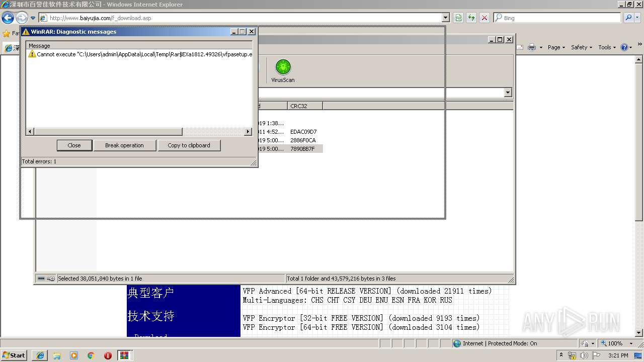Open the IE zoom level 100% dropdown
This screenshot has height=362, width=644.
(x=631, y=343)
